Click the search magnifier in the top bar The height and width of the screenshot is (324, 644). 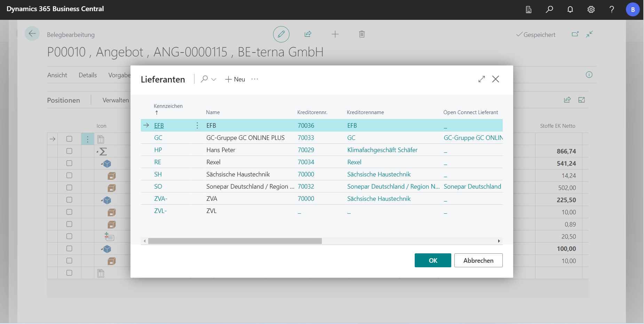click(x=549, y=9)
